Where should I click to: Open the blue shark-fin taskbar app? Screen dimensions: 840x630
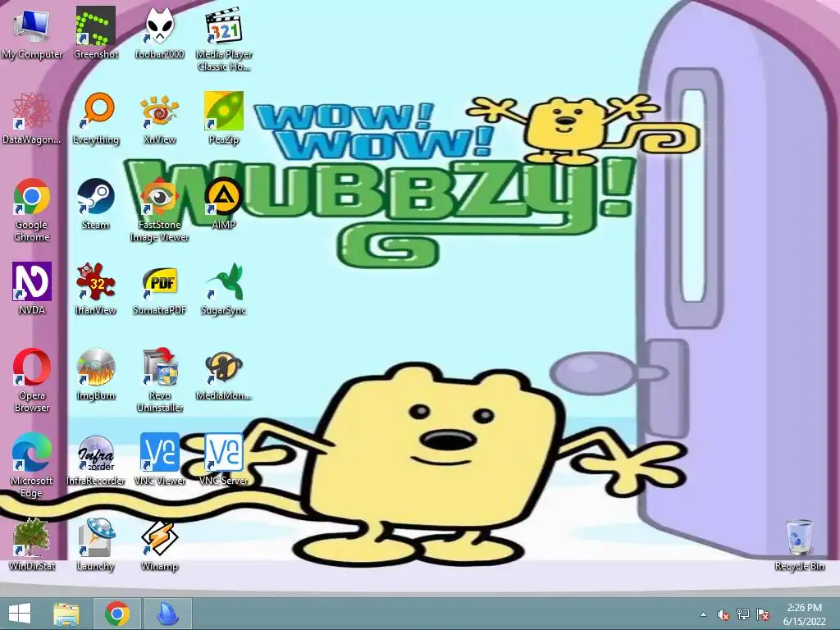point(167,614)
